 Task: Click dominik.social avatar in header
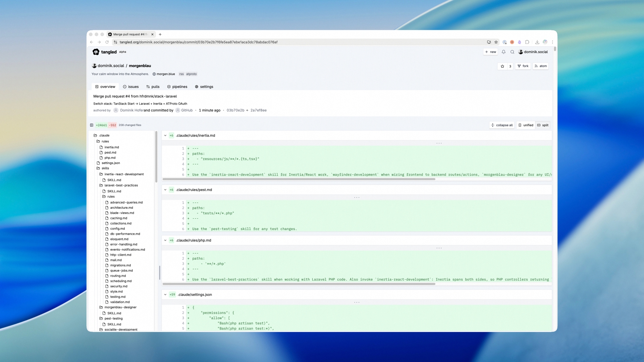[520, 52]
